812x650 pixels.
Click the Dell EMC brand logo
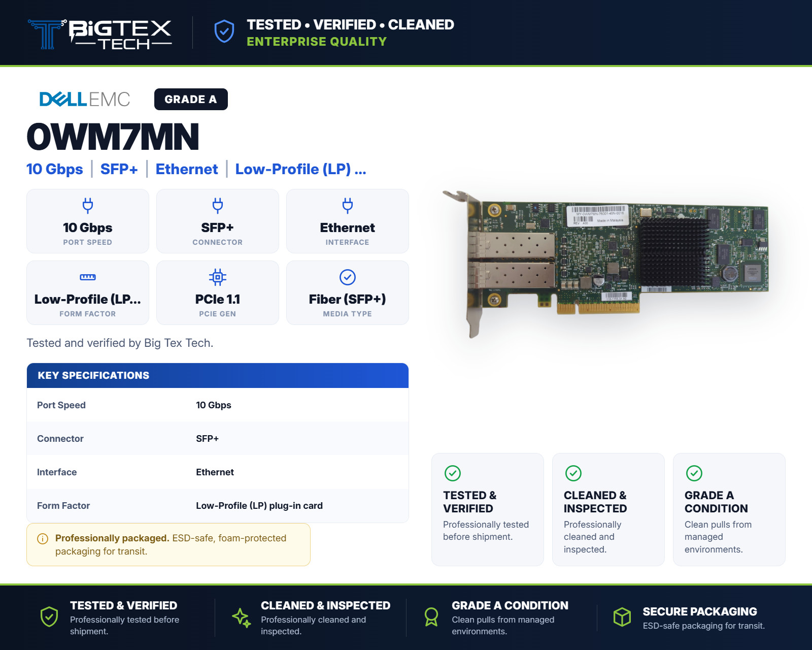pos(85,99)
